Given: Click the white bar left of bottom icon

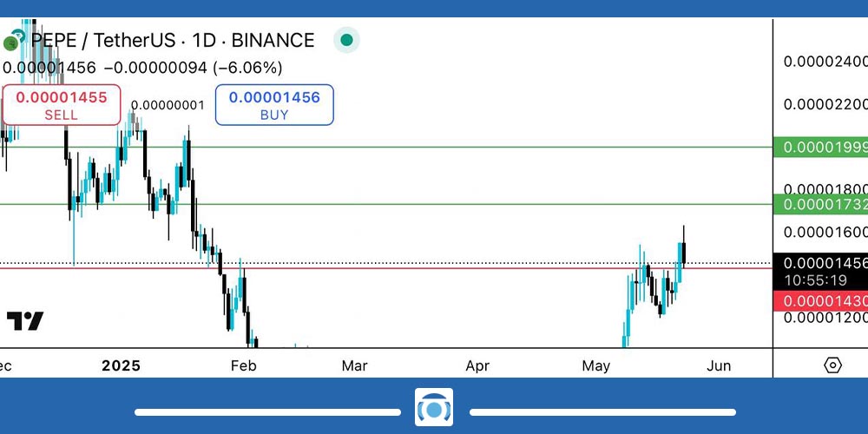Looking at the screenshot, I should pyautogui.click(x=267, y=411).
